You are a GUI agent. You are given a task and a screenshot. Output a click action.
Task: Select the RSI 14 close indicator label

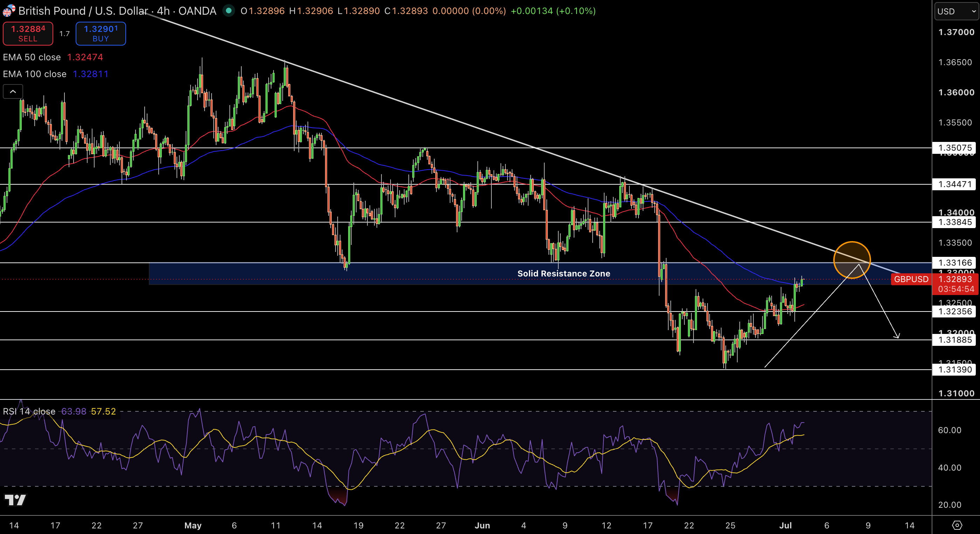(29, 411)
